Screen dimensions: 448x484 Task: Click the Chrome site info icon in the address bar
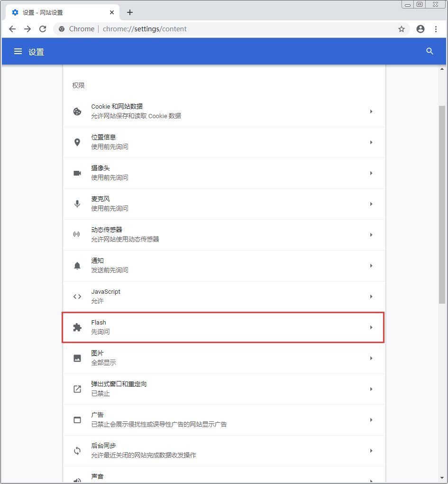(x=62, y=29)
